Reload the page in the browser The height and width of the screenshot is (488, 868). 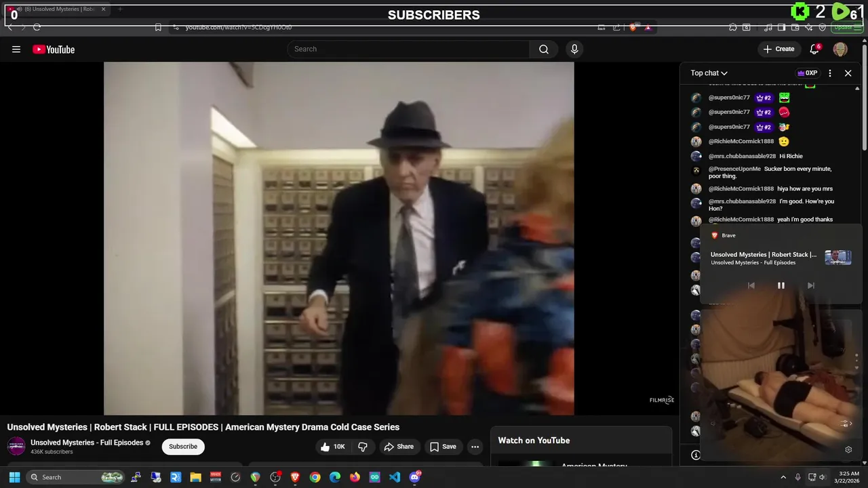click(x=37, y=27)
